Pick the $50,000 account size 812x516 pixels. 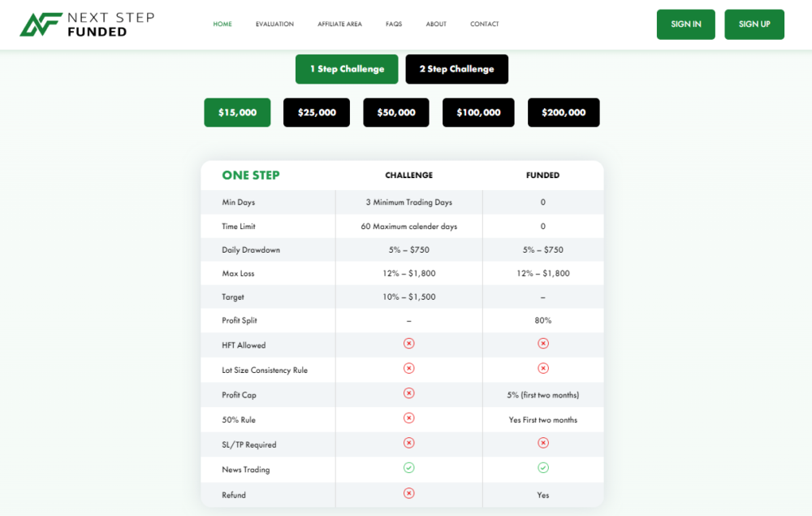(396, 112)
